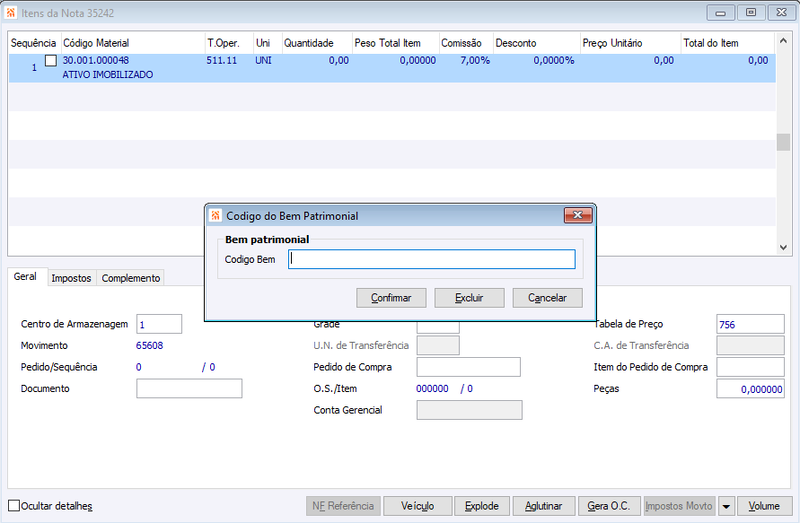This screenshot has width=800, height=523.
Task: Switch to the Complemento tab
Action: click(131, 278)
